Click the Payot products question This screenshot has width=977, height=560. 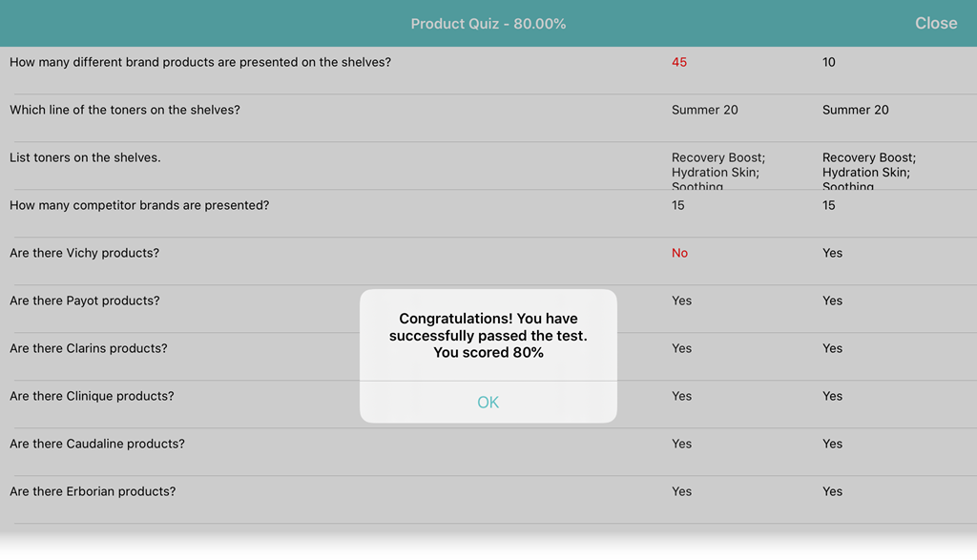[84, 301]
